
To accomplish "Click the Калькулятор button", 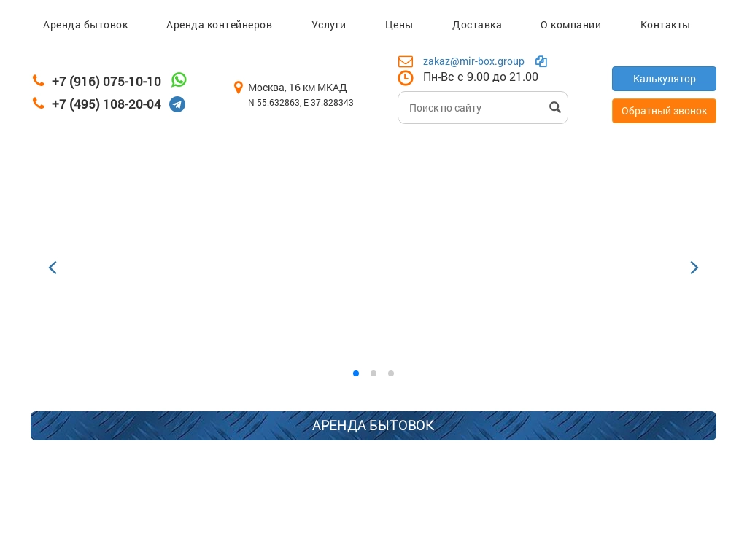I will click(x=664, y=79).
